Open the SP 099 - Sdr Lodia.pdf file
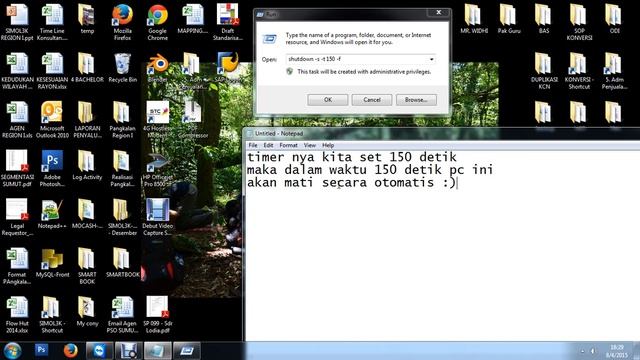 tap(158, 315)
